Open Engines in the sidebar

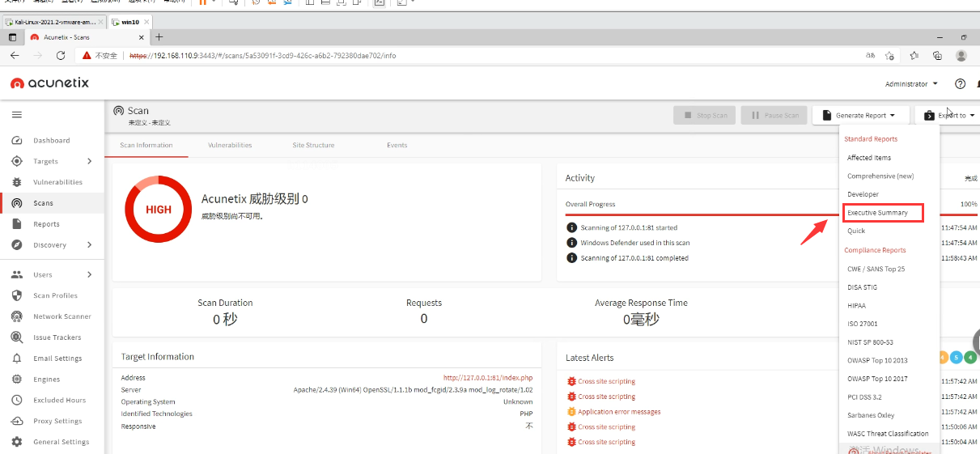coord(46,380)
